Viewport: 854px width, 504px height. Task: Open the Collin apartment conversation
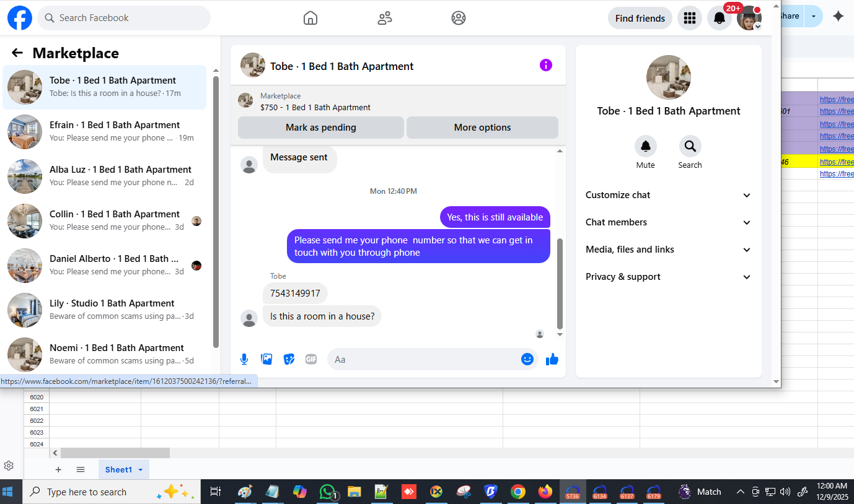pyautogui.click(x=104, y=221)
